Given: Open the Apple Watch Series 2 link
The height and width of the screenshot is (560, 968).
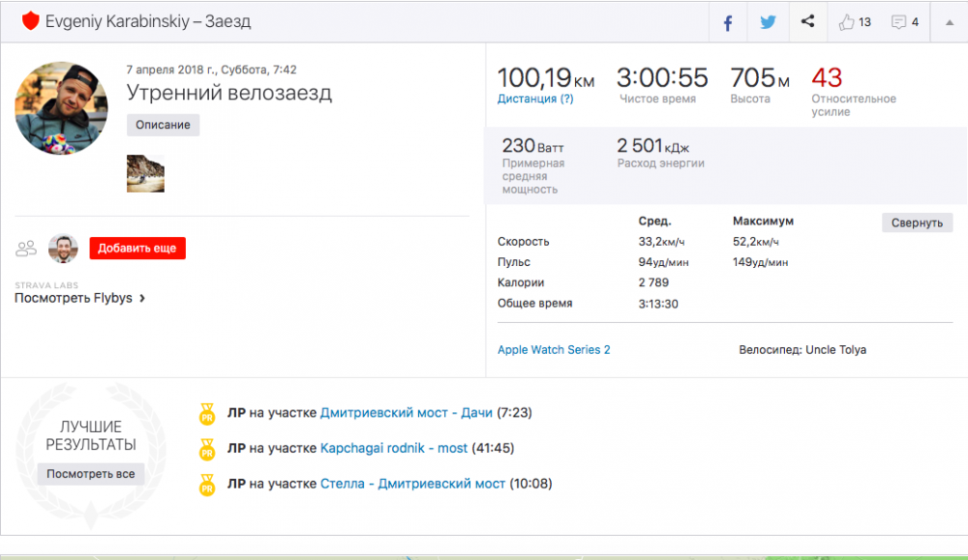Looking at the screenshot, I should (554, 349).
